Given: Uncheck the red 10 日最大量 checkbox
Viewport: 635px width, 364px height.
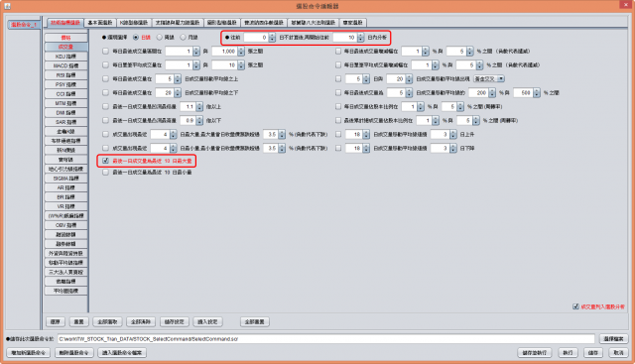Looking at the screenshot, I should (x=106, y=161).
